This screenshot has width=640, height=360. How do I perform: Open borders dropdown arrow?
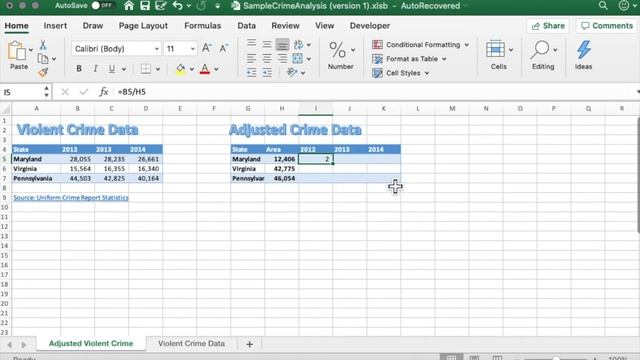click(158, 69)
